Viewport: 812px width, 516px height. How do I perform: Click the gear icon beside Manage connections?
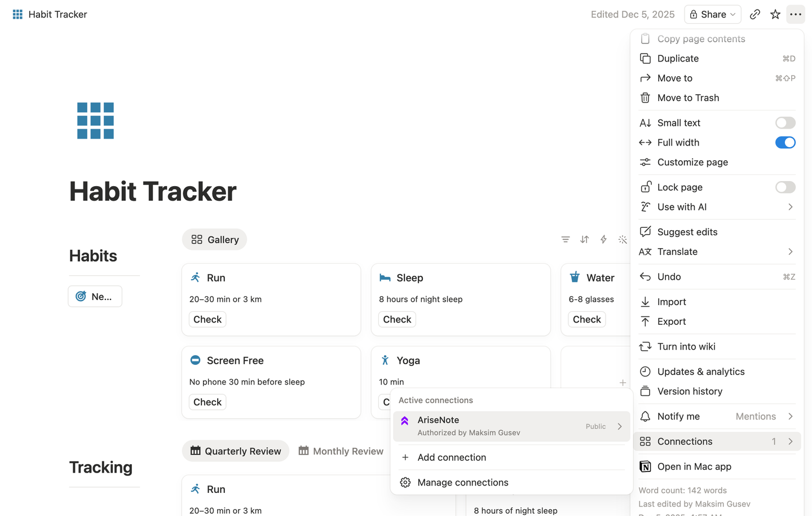pos(405,483)
